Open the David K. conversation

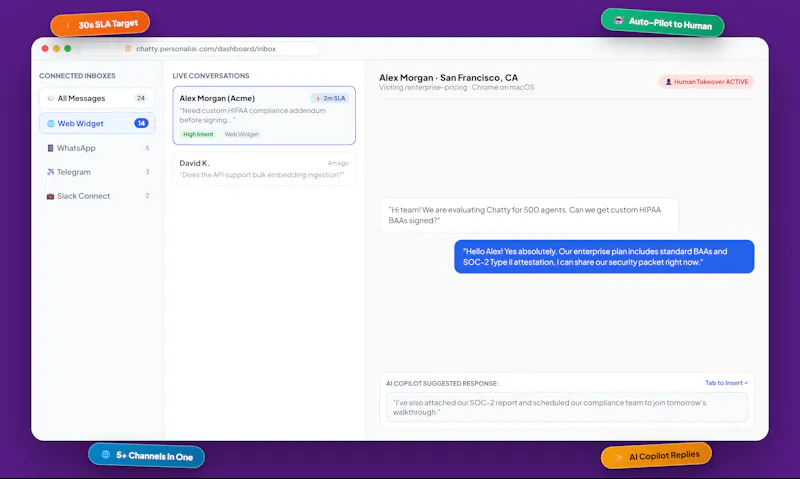(264, 169)
